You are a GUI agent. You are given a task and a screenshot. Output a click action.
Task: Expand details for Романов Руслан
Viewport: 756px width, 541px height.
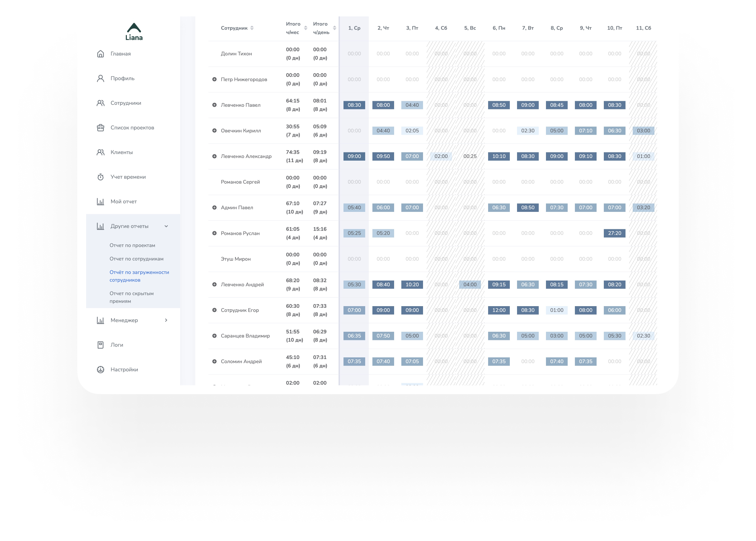(214, 233)
